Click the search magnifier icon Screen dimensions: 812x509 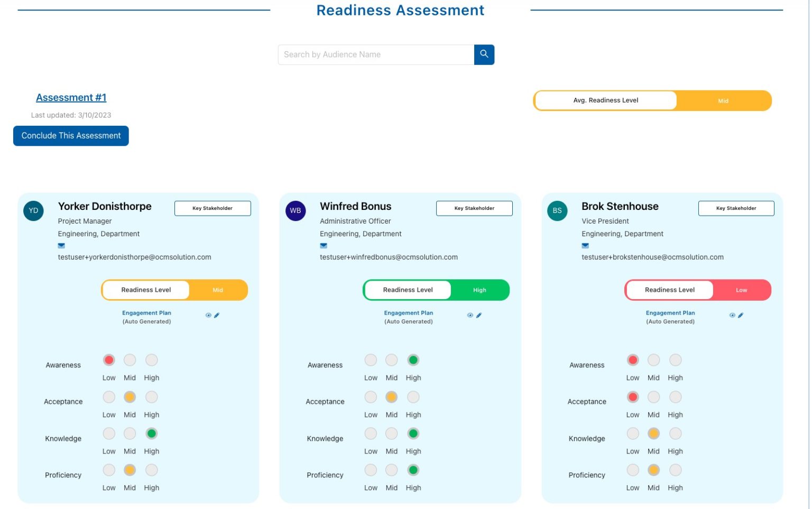tap(484, 54)
